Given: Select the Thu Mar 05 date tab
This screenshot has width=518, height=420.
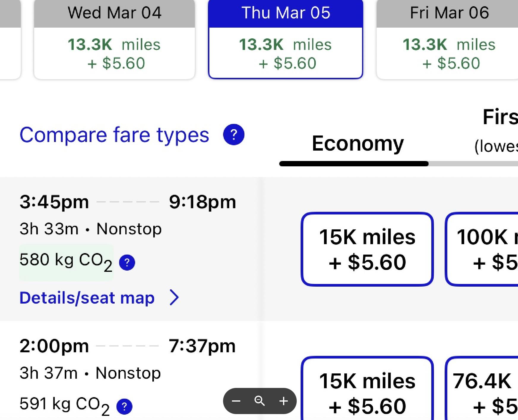Looking at the screenshot, I should pos(285,40).
